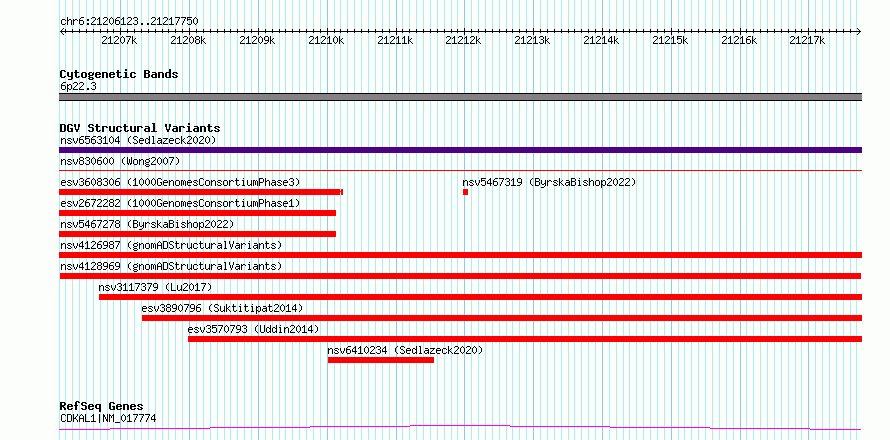Image resolution: width=890 pixels, height=440 pixels.
Task: Click the red esv3608306 variant bar
Action: [x=201, y=192]
